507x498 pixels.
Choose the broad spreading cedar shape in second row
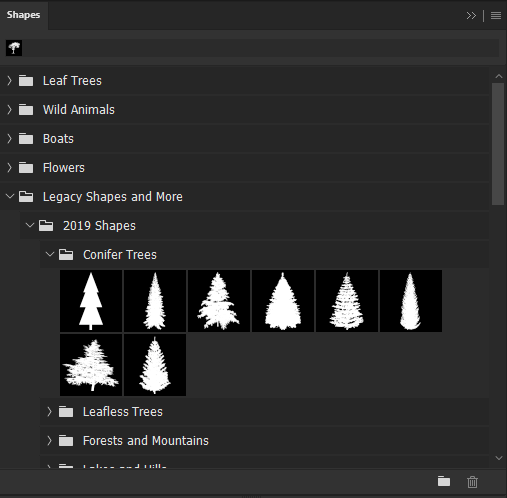[x=91, y=365]
